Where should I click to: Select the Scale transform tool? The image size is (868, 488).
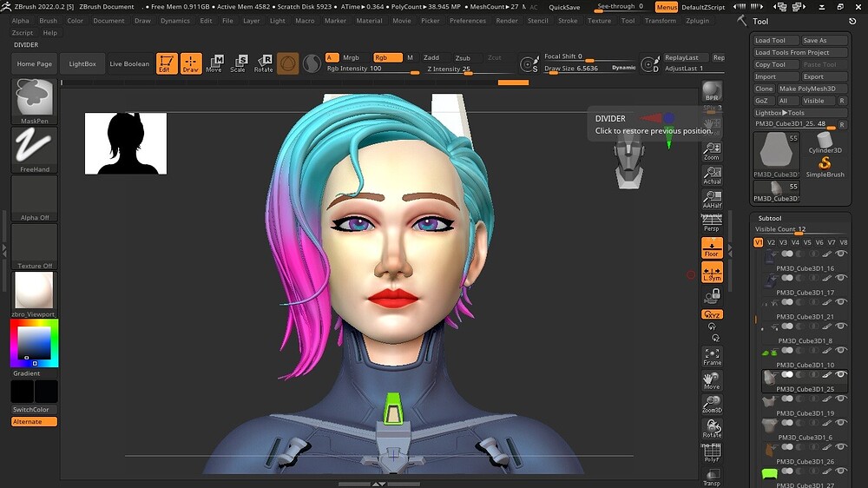pos(239,63)
